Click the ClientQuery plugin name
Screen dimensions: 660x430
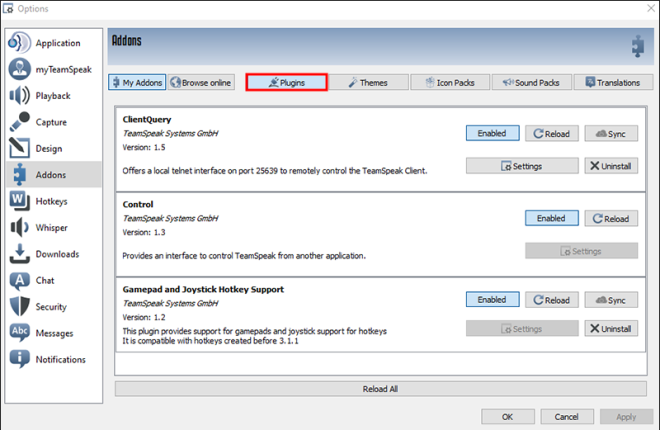[147, 119]
